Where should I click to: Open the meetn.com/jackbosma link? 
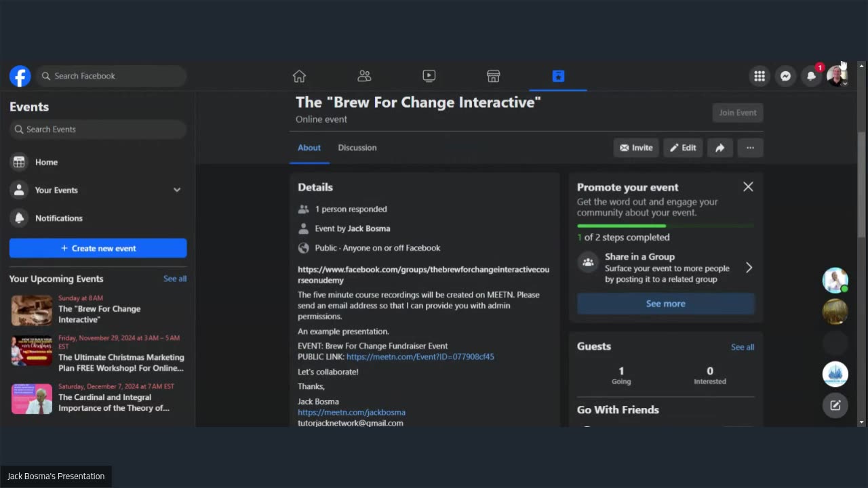(x=351, y=412)
